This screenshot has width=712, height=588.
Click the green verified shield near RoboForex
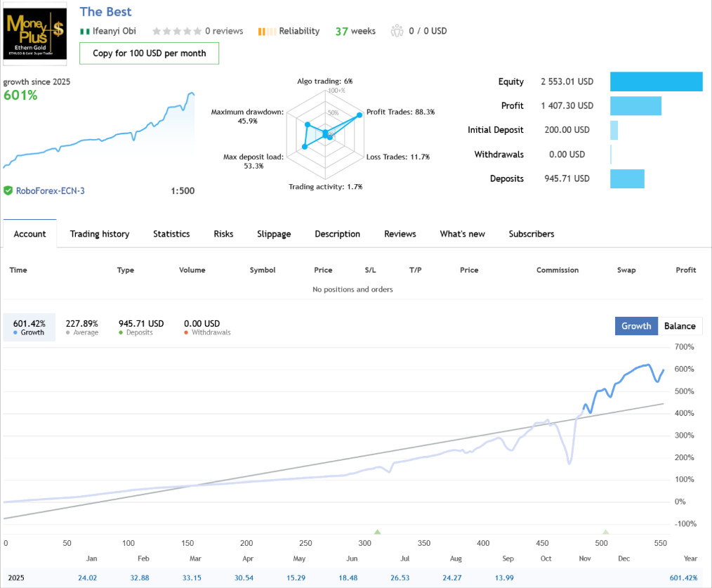coord(8,190)
